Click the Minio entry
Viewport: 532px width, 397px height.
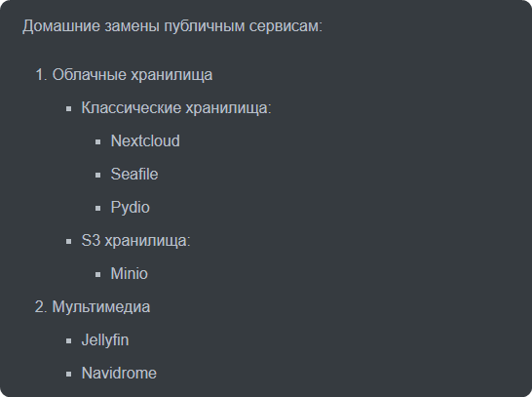(x=130, y=274)
